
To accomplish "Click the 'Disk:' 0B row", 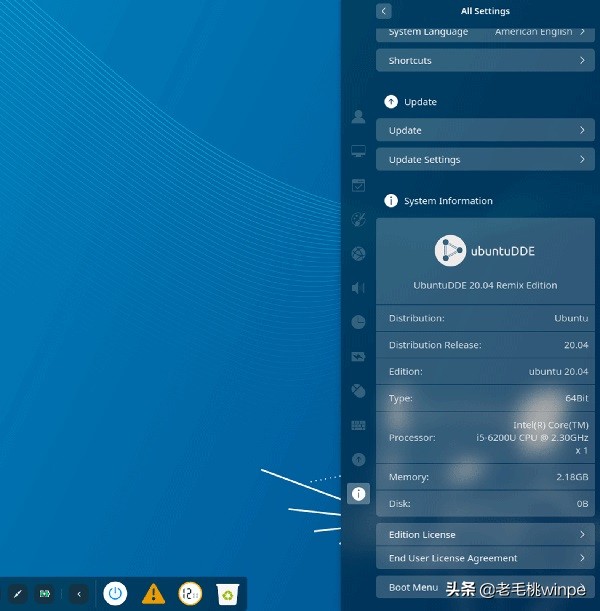I will (x=485, y=504).
